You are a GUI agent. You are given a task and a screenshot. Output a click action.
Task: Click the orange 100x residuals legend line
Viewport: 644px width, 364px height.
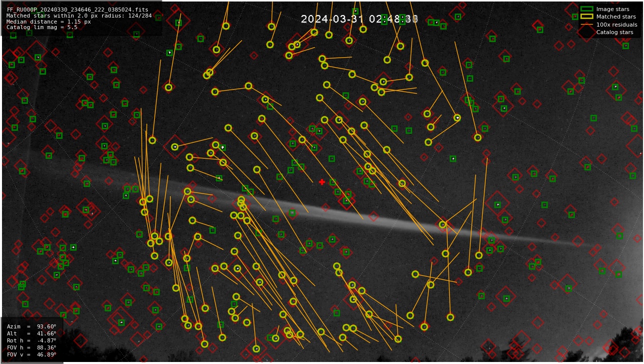pos(586,25)
